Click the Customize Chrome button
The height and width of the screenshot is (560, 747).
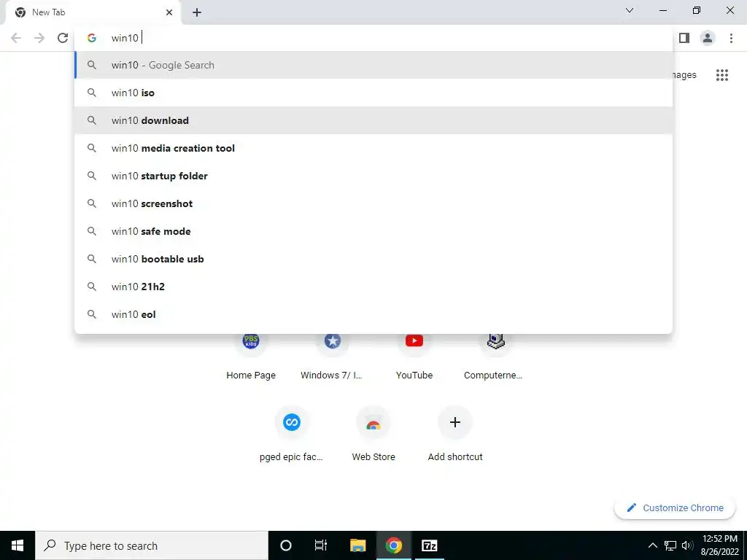point(675,507)
